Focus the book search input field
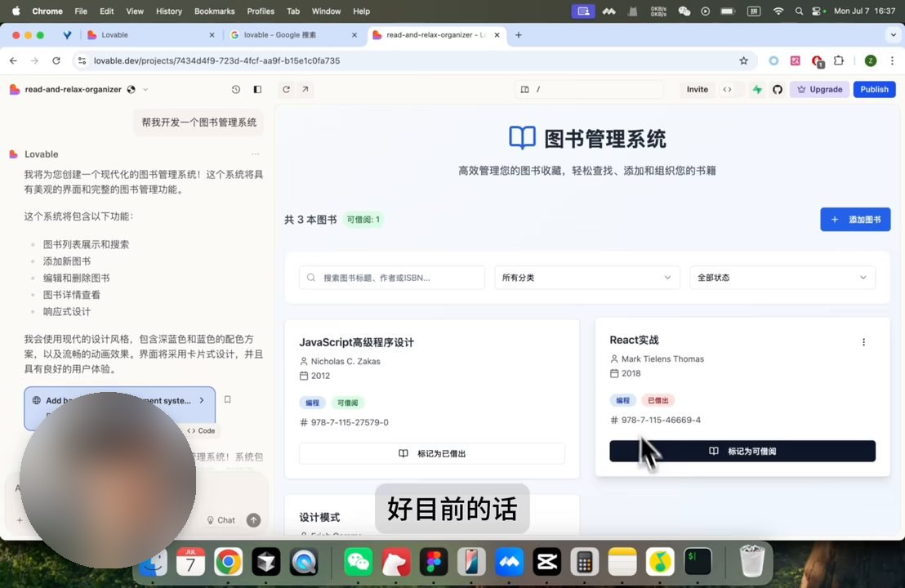This screenshot has height=588, width=905. tap(392, 278)
